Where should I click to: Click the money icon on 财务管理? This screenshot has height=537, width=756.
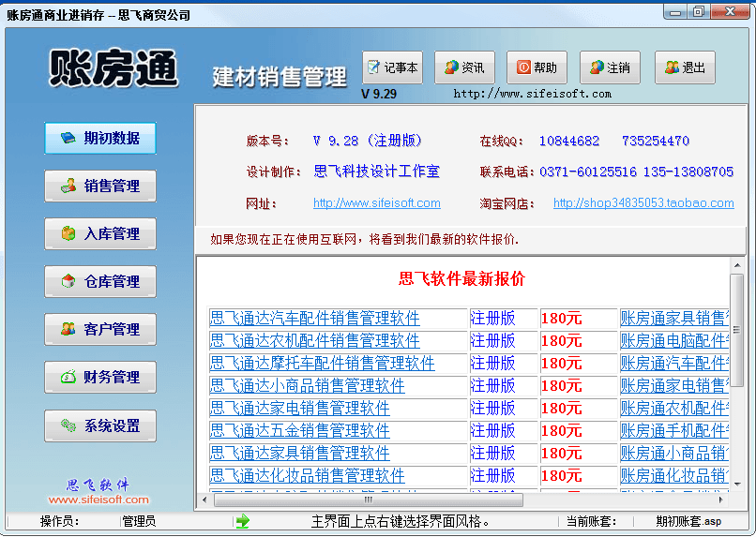(x=68, y=377)
